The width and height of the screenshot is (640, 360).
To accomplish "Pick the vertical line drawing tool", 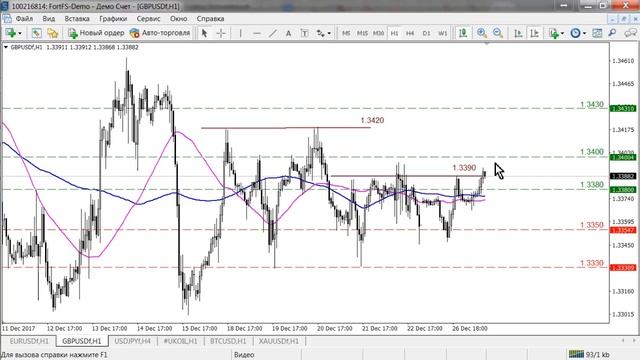I will pos(240,33).
